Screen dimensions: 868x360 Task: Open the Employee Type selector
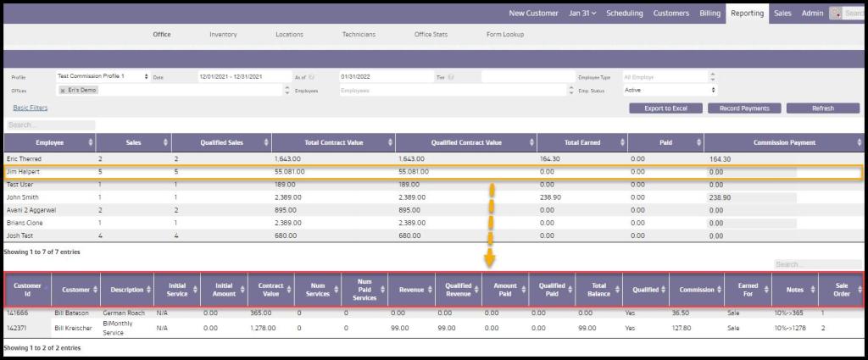670,77
